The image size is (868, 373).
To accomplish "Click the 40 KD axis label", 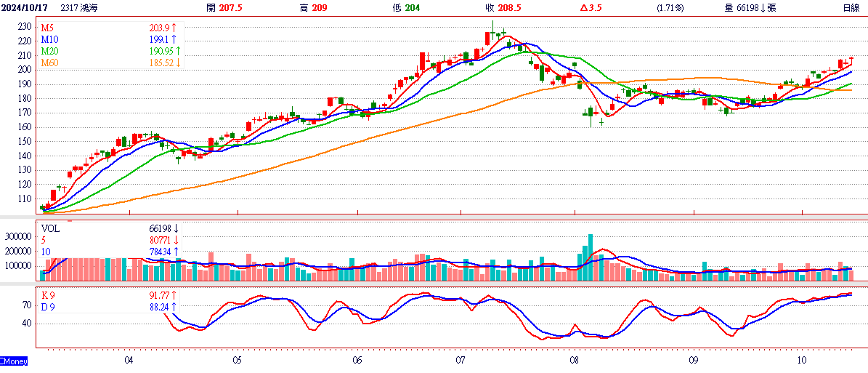I will tap(28, 323).
